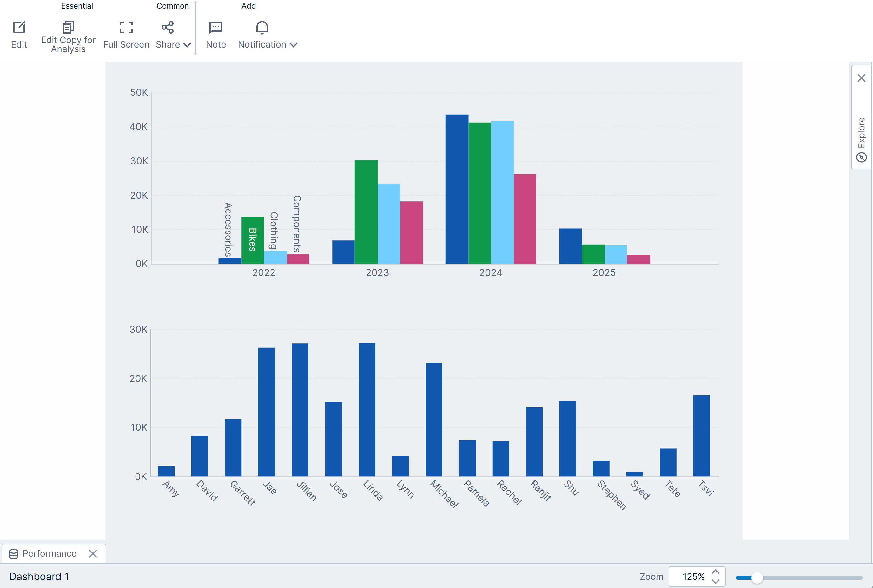Viewport: 873px width, 588px height.
Task: Click the zoom slider handle
Action: tap(757, 578)
